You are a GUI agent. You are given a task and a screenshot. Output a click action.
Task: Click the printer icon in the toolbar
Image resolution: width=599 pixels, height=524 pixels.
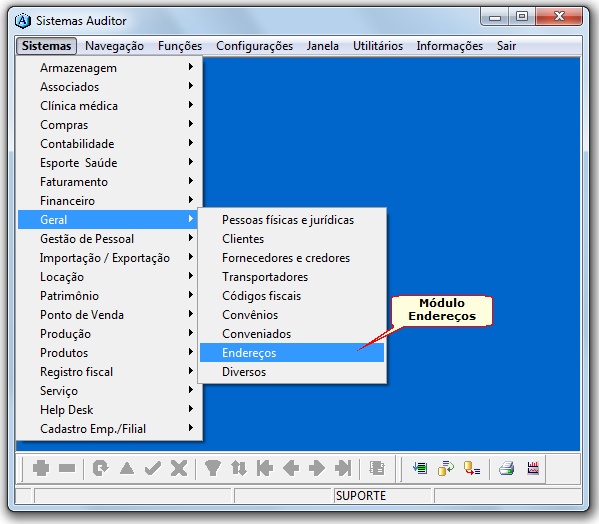coord(507,468)
